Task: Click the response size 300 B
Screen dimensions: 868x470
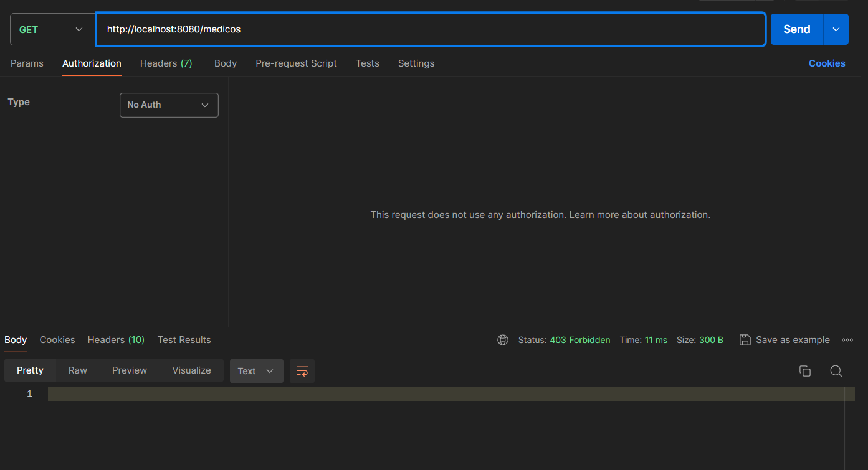Action: tap(711, 340)
